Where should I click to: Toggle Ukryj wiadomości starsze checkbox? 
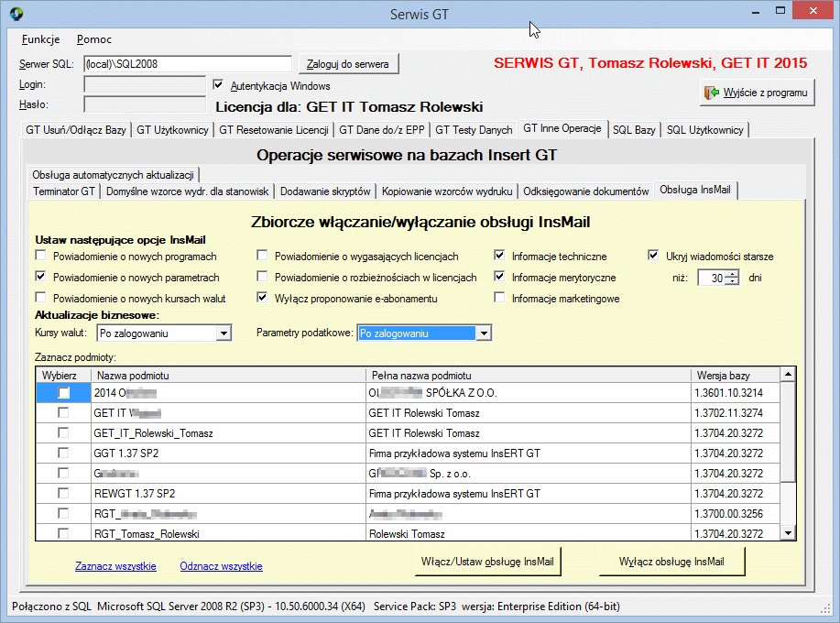click(x=653, y=255)
